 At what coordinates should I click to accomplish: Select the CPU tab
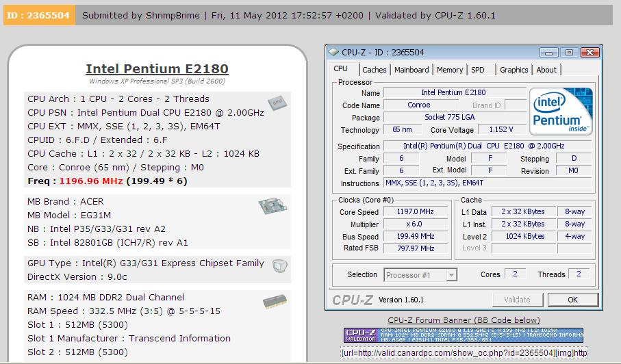tap(340, 68)
